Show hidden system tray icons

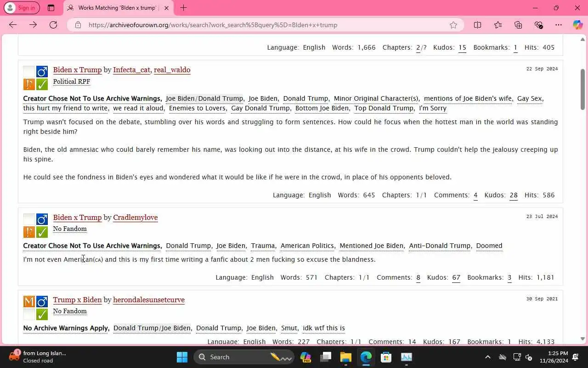click(488, 357)
